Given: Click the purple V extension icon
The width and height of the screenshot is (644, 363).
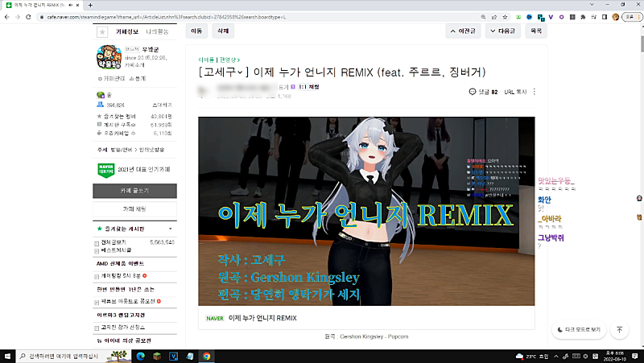Looking at the screenshot, I should point(551,17).
